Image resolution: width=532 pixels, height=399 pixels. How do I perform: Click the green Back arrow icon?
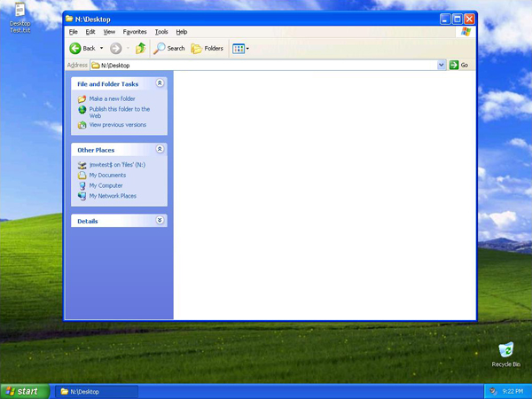(x=75, y=49)
